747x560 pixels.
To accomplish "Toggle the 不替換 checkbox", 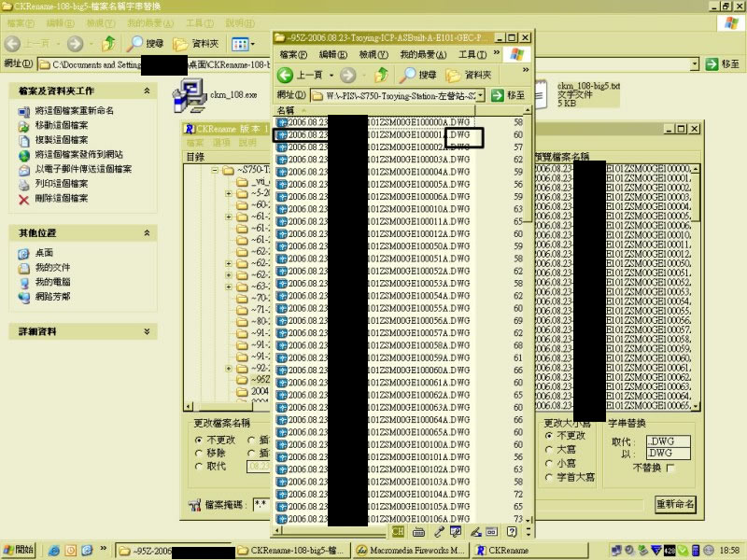I will coord(670,468).
